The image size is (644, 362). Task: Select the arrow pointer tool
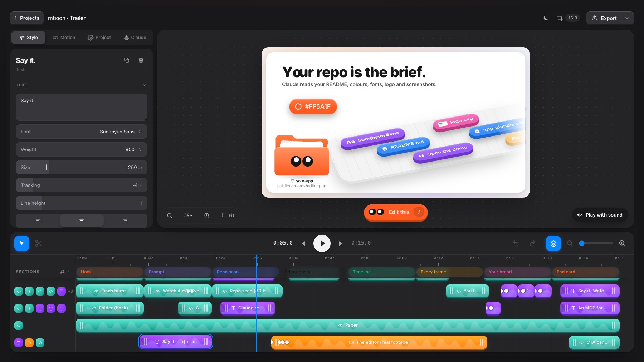[x=22, y=243]
